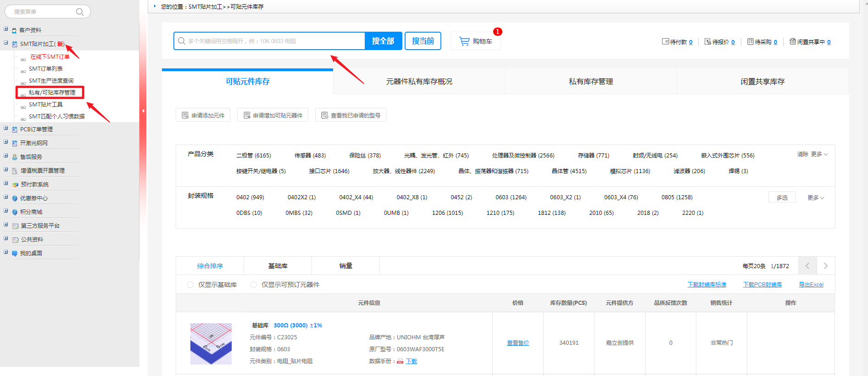Click the resistor component thumbnail
The width and height of the screenshot is (868, 376).
pos(211,343)
